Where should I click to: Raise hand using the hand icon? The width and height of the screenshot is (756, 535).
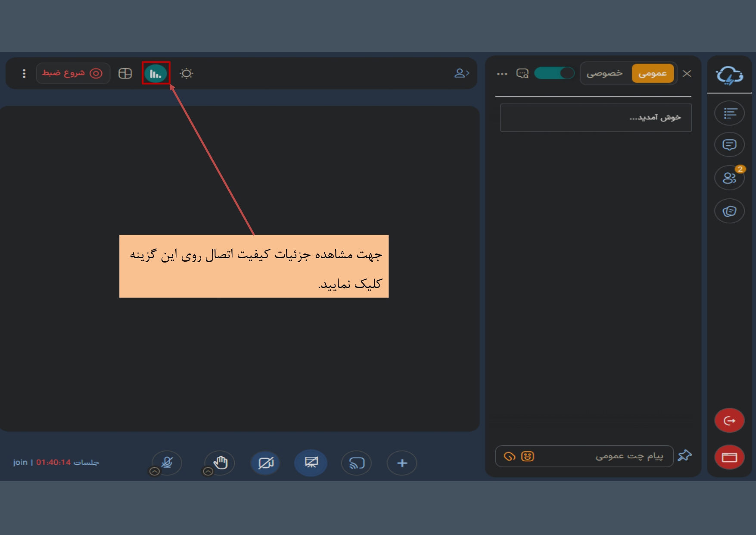[220, 463]
